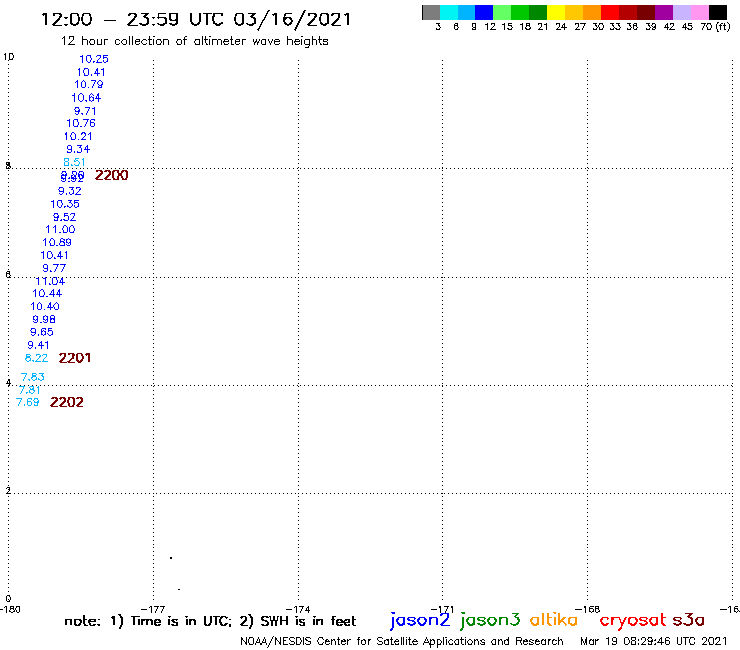Select the lavender swatch in the legend
740x650 pixels.
pyautogui.click(x=682, y=12)
